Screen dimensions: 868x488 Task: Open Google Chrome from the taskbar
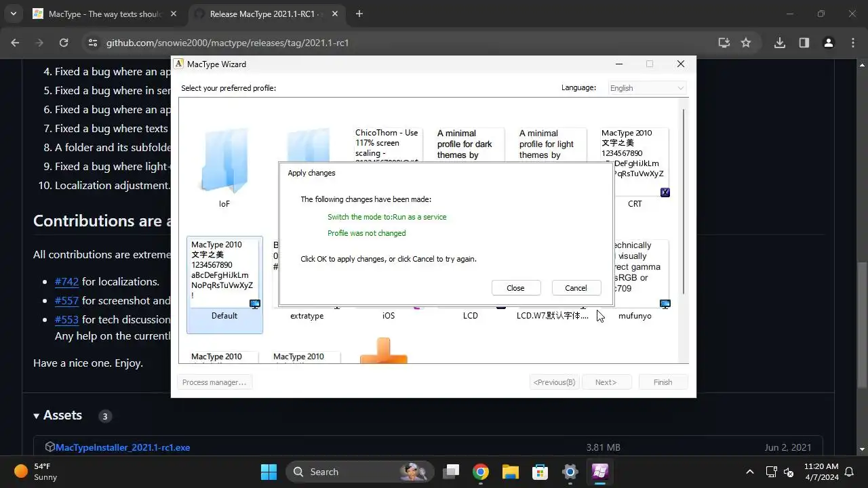coord(481,472)
